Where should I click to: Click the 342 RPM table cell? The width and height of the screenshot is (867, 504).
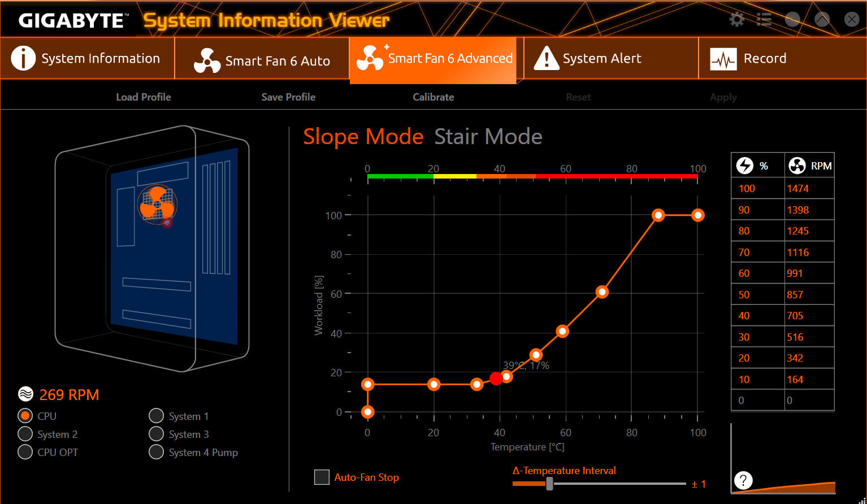pos(809,358)
